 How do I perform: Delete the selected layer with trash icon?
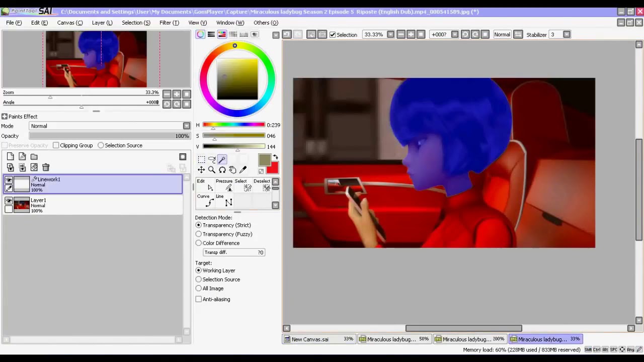(x=46, y=167)
